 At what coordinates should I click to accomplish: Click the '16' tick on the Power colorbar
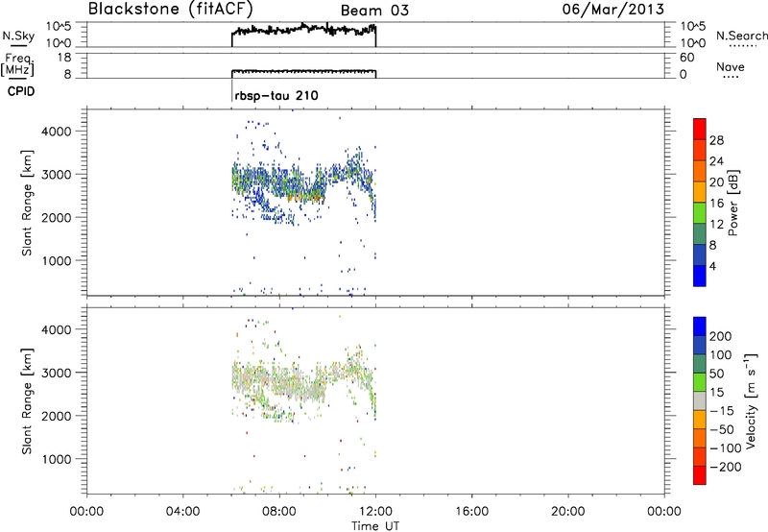click(716, 204)
